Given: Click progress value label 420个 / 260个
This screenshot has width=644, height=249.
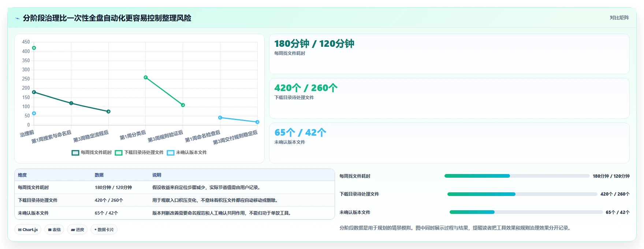Looking at the screenshot, I should tap(615, 194).
